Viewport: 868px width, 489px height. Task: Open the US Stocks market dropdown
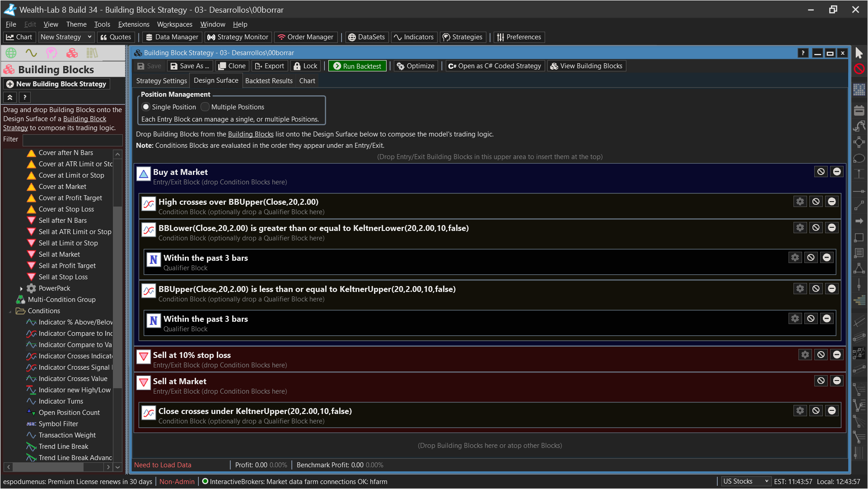pos(745,482)
